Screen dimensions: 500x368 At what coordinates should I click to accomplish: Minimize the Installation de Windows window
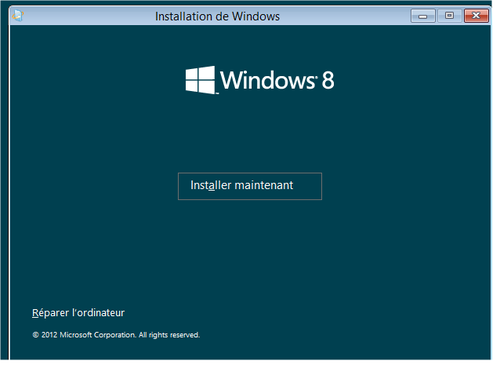click(x=423, y=16)
